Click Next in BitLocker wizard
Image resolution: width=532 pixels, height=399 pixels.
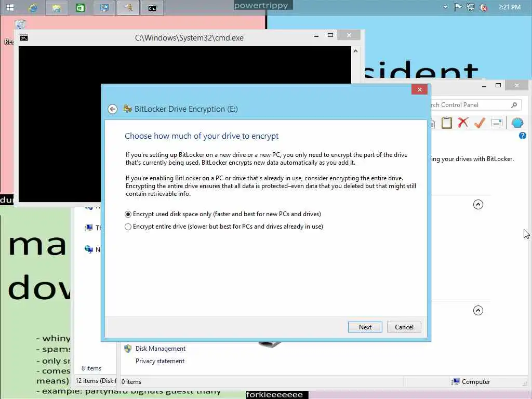pyautogui.click(x=365, y=327)
